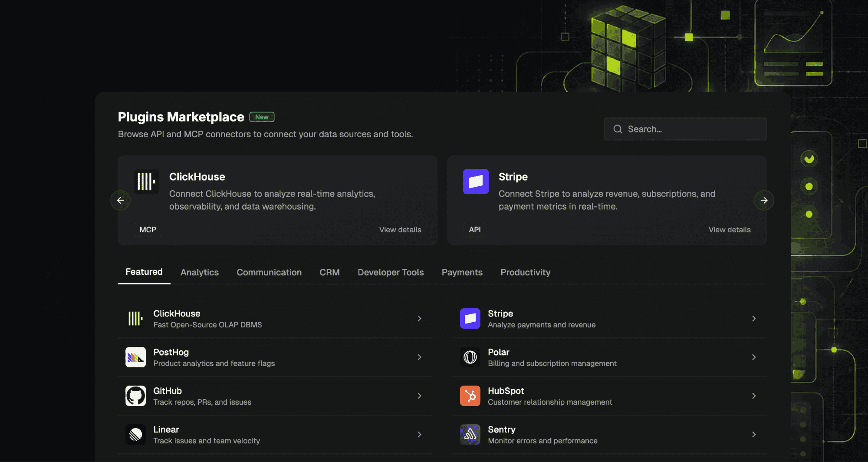Screen dimensions: 868x462
Task: Open the CRM tab
Action: coord(329,272)
